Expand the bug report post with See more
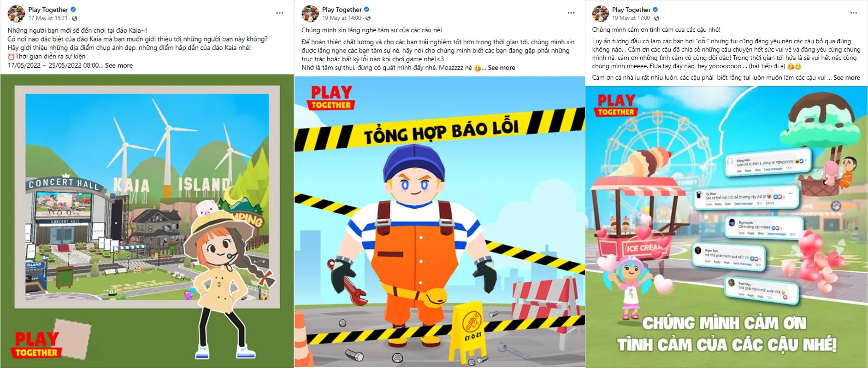 pyautogui.click(x=502, y=68)
